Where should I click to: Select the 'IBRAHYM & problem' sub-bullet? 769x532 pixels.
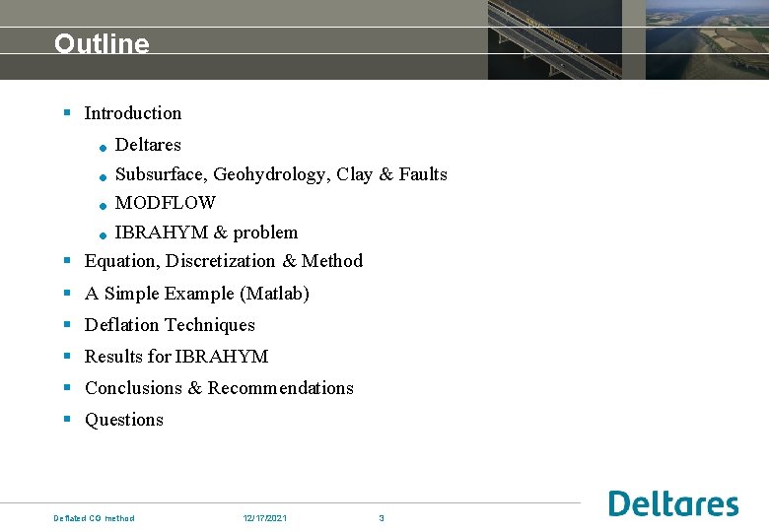206,233
